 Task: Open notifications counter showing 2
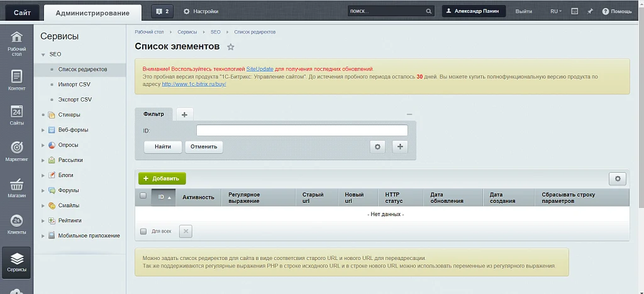coord(162,11)
